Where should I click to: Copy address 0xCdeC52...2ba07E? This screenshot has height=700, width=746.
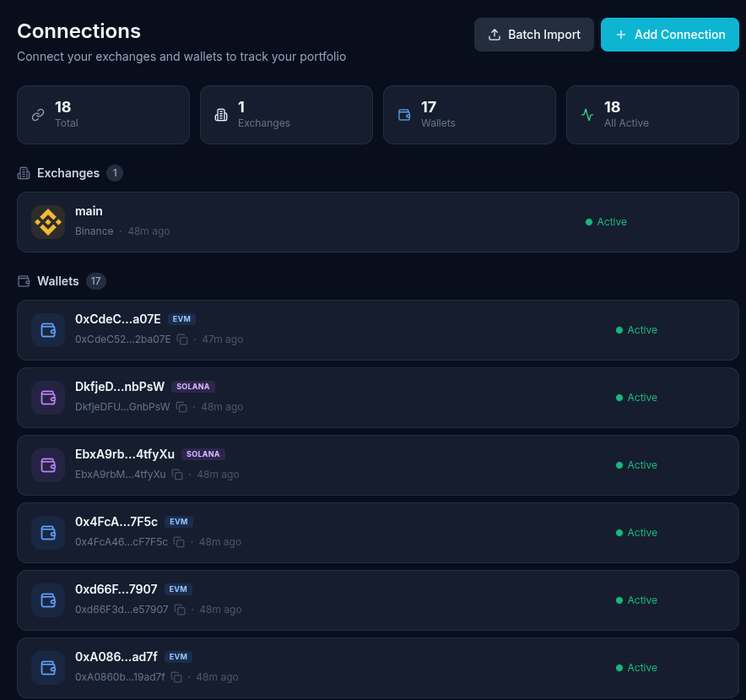pyautogui.click(x=182, y=339)
